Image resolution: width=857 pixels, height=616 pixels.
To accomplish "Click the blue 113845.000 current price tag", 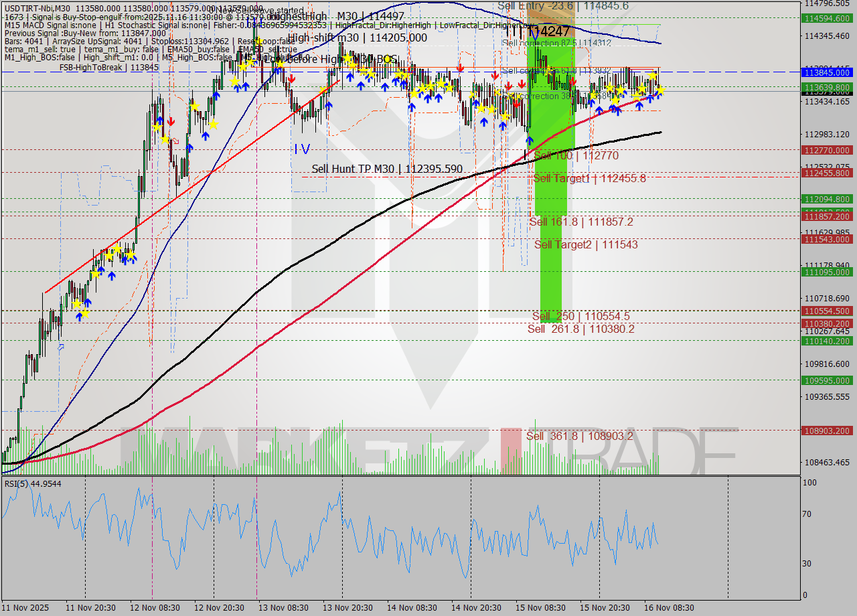I will [x=828, y=72].
